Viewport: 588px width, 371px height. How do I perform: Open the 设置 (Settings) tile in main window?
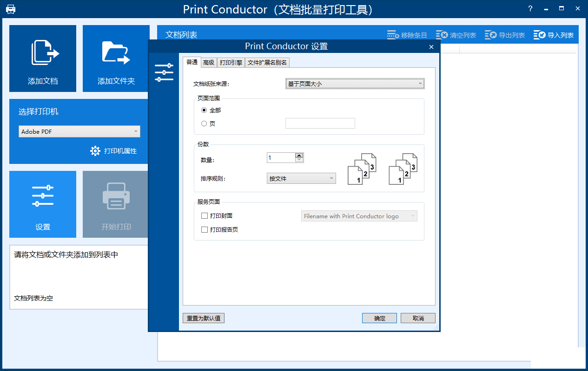tap(43, 204)
